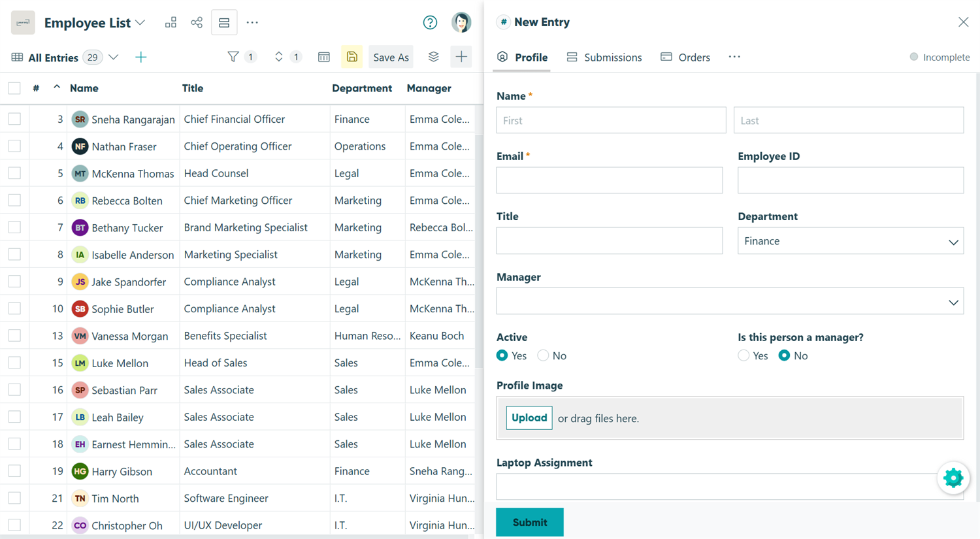Click the layers stack icon
The image size is (980, 539).
(x=433, y=57)
